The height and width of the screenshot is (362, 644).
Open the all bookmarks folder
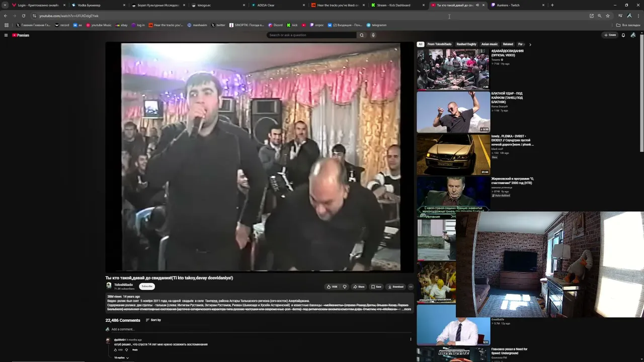[x=628, y=25]
